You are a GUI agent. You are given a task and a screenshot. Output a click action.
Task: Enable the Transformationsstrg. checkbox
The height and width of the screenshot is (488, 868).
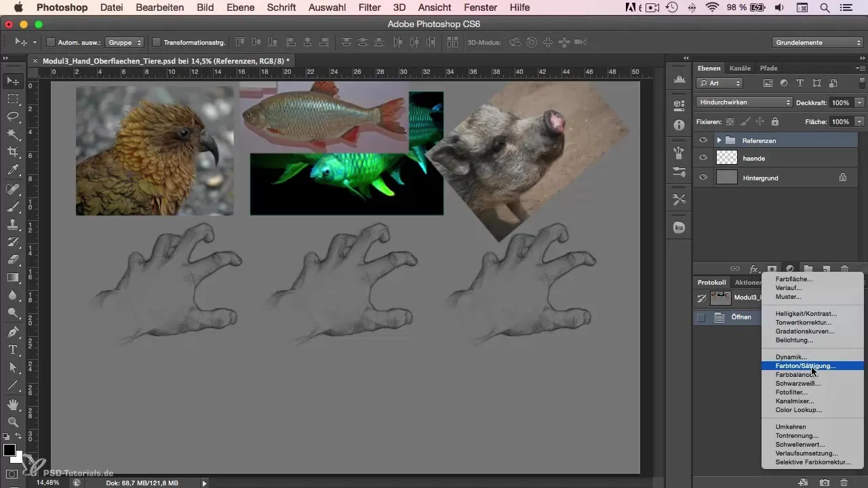point(157,42)
